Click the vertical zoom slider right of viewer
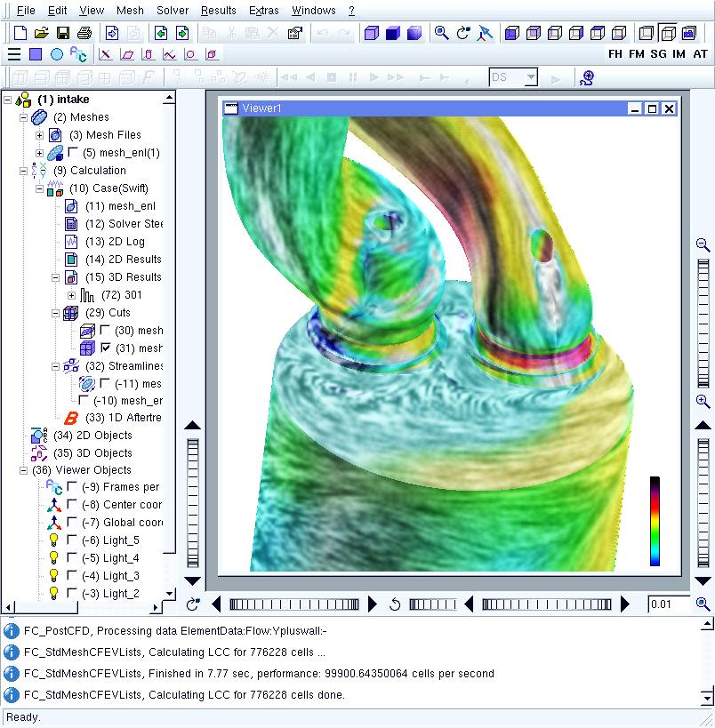The image size is (715, 728). [x=703, y=320]
